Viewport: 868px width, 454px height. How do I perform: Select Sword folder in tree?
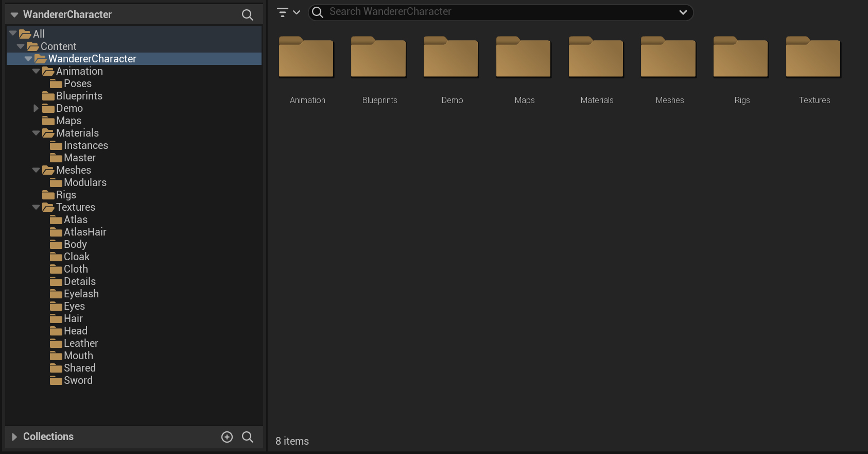pyautogui.click(x=71, y=380)
